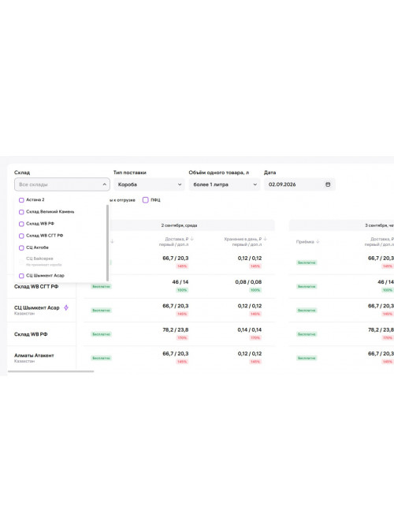The height and width of the screenshot is (532, 394).
Task: Click Алматы Атакент warehouse row name
Action: [x=34, y=355]
